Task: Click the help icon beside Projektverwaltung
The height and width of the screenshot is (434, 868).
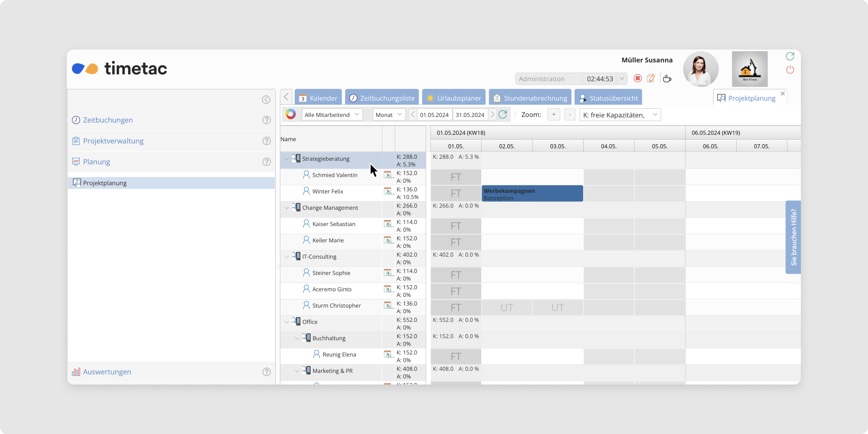Action: 266,141
